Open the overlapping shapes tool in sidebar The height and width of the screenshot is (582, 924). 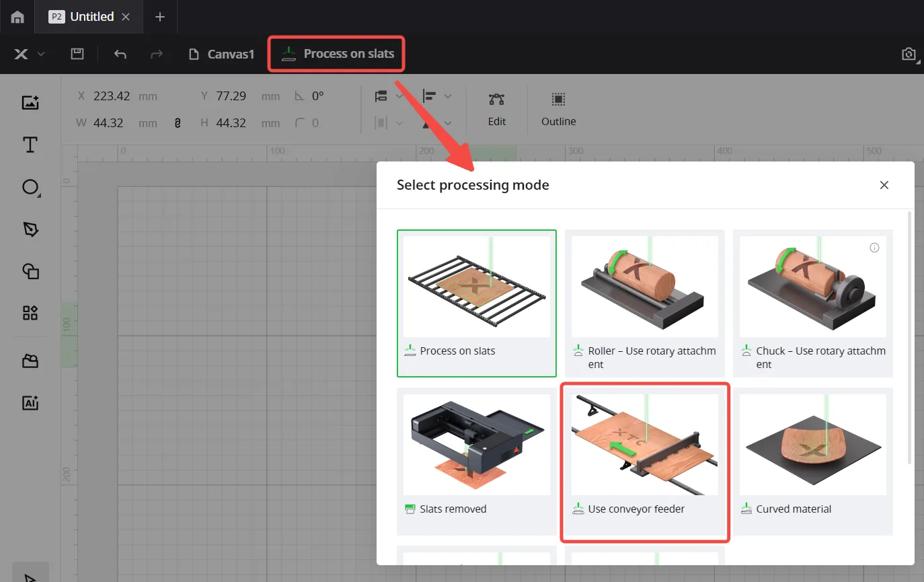[x=30, y=271]
